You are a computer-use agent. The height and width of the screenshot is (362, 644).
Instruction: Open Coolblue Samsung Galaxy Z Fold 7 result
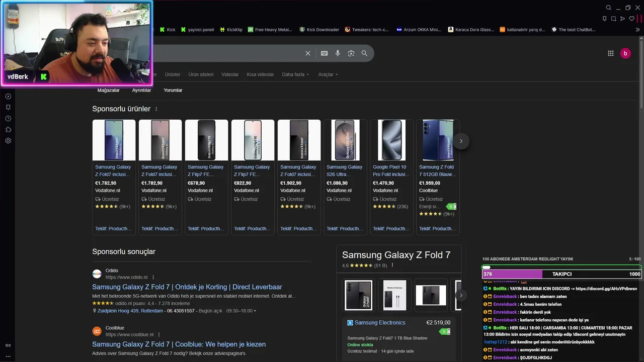179,344
